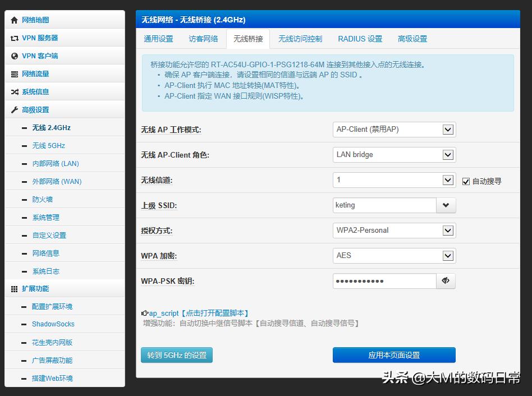Viewport: 532px width, 396px height.
Task: Select the VPN 服务器 sidebar icon
Action: 14,38
